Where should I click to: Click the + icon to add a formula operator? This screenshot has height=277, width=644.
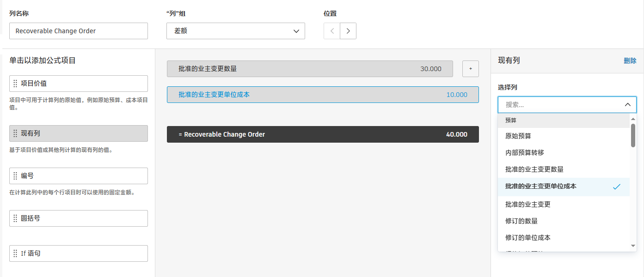point(470,68)
